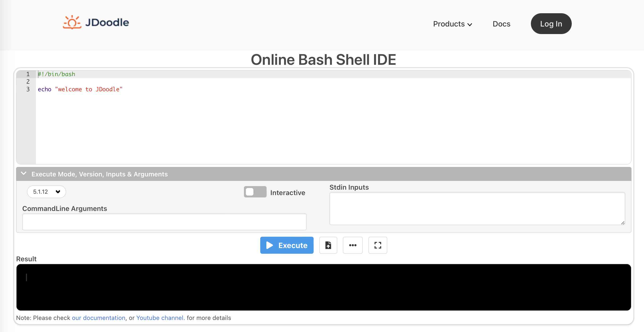Toggle the Interactive mode switch
The image size is (644, 332).
(x=255, y=192)
